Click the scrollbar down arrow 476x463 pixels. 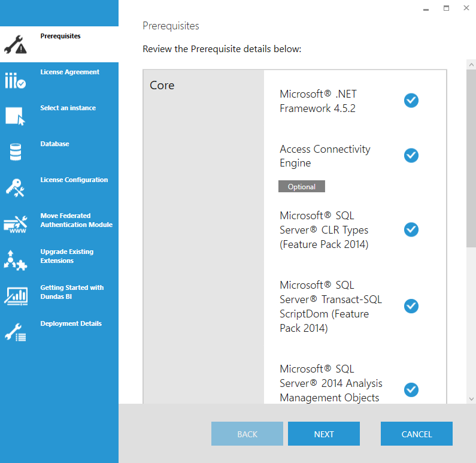point(471,399)
